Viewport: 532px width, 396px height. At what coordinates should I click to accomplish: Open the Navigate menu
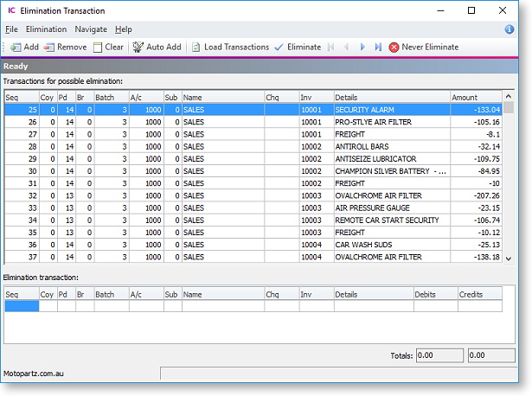(91, 29)
